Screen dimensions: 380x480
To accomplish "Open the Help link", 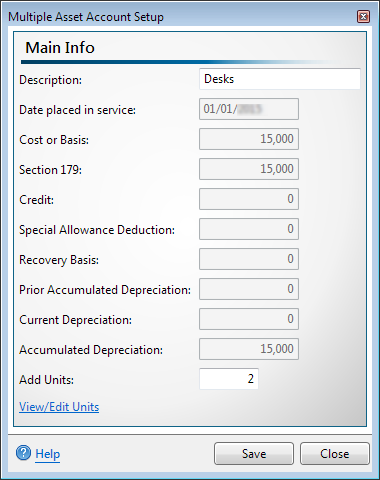I will (48, 454).
